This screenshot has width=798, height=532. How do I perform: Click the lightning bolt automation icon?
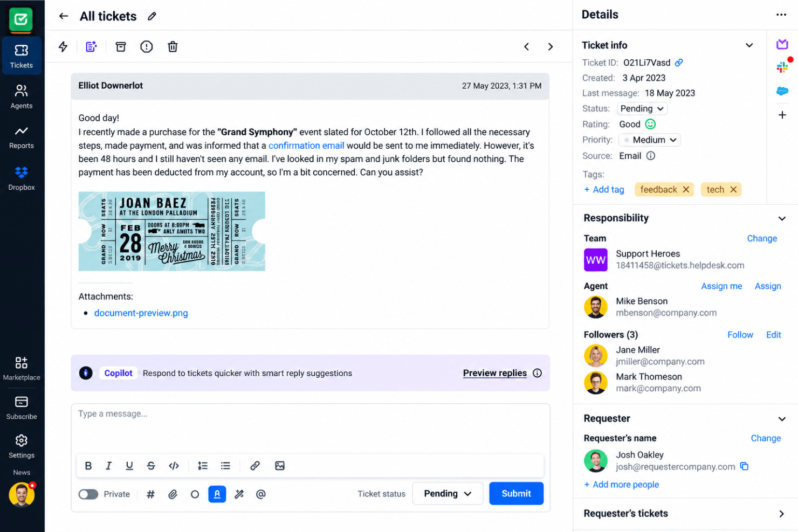coord(63,47)
